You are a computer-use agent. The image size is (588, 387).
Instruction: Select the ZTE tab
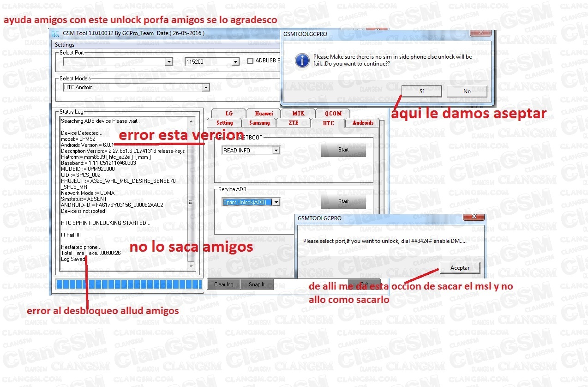pos(294,123)
